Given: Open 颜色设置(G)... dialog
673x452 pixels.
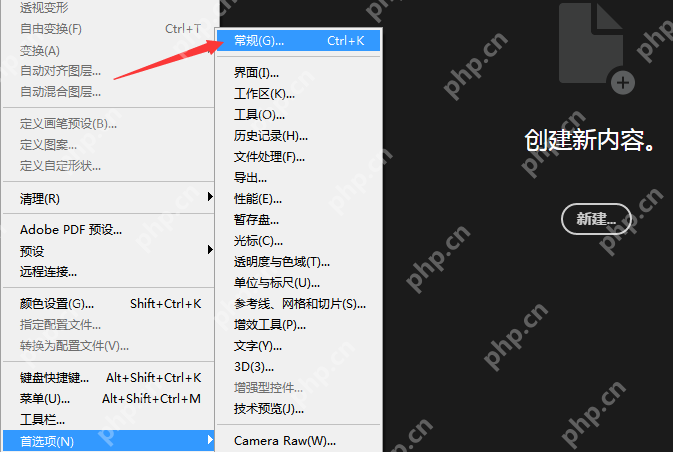Looking at the screenshot, I should pyautogui.click(x=108, y=304).
